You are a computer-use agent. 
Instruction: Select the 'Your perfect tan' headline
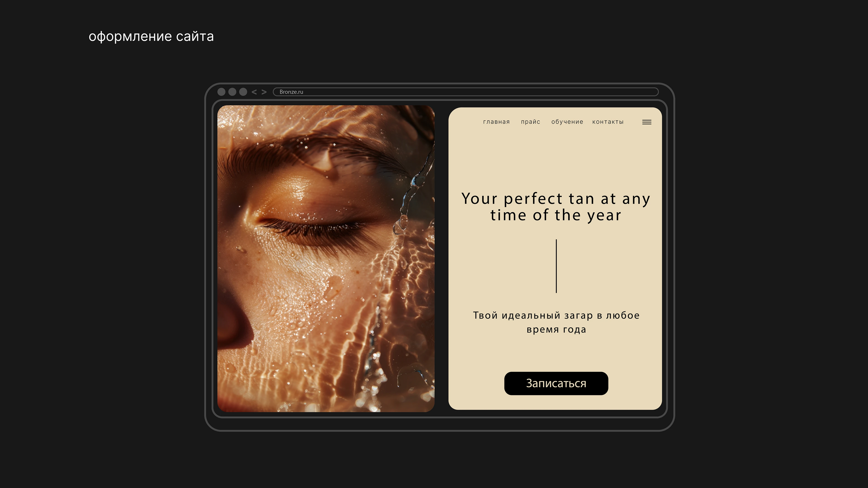pos(556,207)
